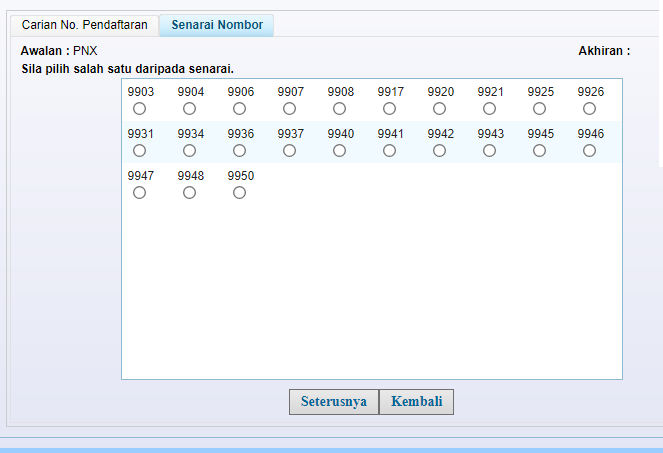Screen dimensions: 663x453
Task: Select number 9942 radio button
Action: pyautogui.click(x=439, y=151)
